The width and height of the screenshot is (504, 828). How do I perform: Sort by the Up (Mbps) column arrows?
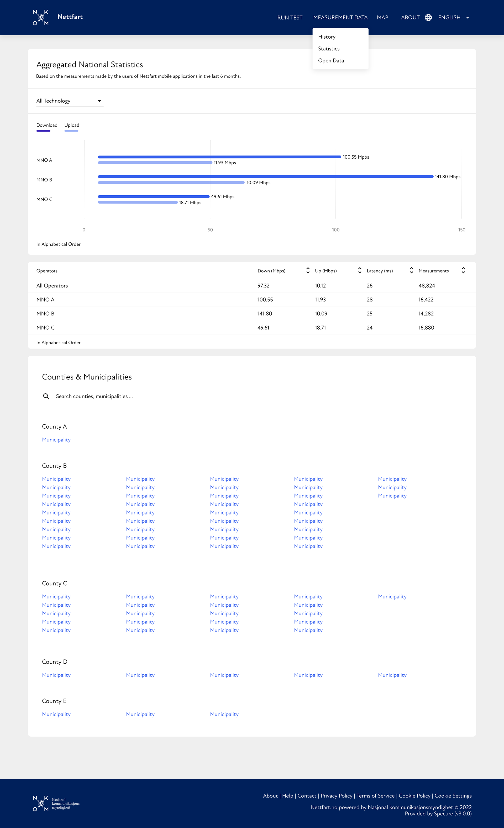(360, 270)
